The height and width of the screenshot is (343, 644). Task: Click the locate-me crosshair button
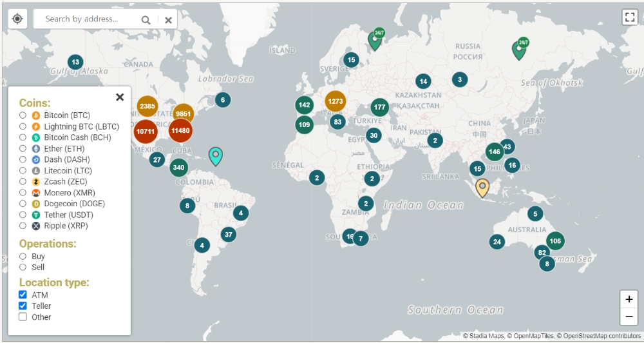click(17, 19)
